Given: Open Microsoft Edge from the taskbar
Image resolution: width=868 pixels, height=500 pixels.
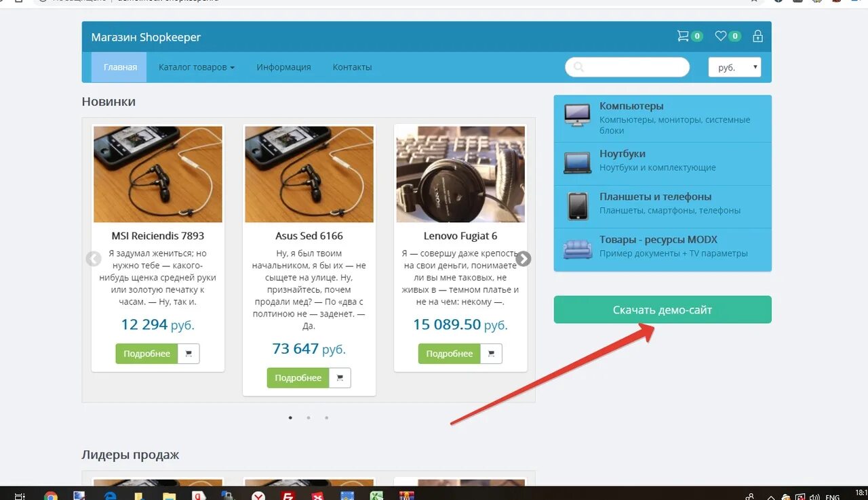Looking at the screenshot, I should coord(110,495).
